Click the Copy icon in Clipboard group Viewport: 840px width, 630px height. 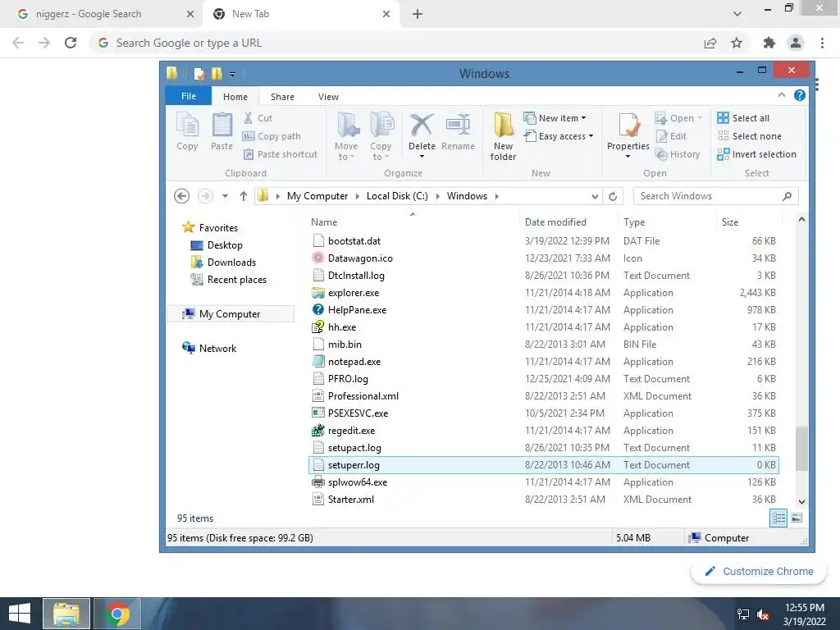click(188, 126)
